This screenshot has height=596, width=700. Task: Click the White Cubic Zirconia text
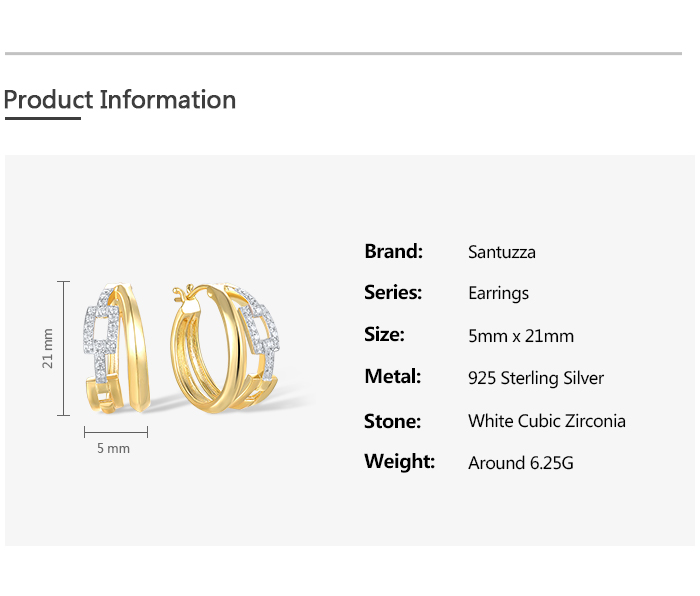[546, 421]
